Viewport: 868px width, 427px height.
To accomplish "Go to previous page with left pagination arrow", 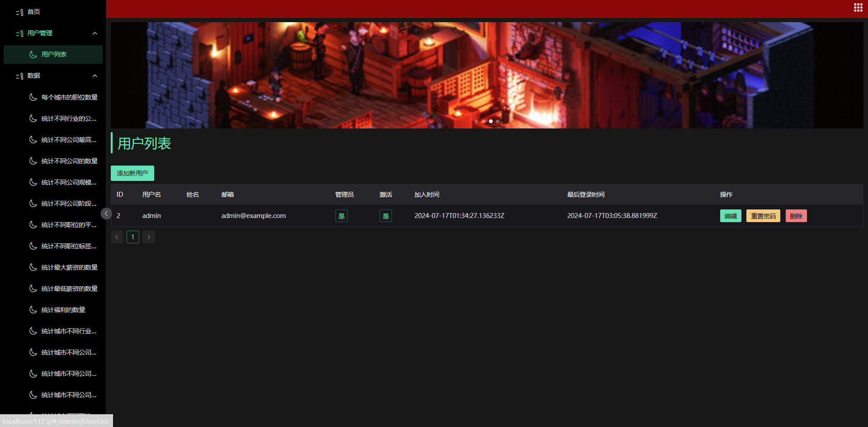I will pyautogui.click(x=117, y=237).
